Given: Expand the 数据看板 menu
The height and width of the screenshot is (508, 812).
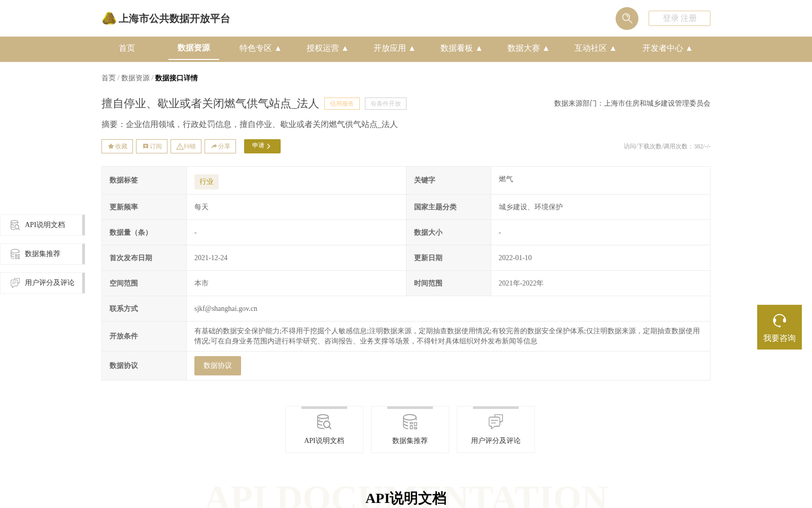Looking at the screenshot, I should [x=461, y=48].
